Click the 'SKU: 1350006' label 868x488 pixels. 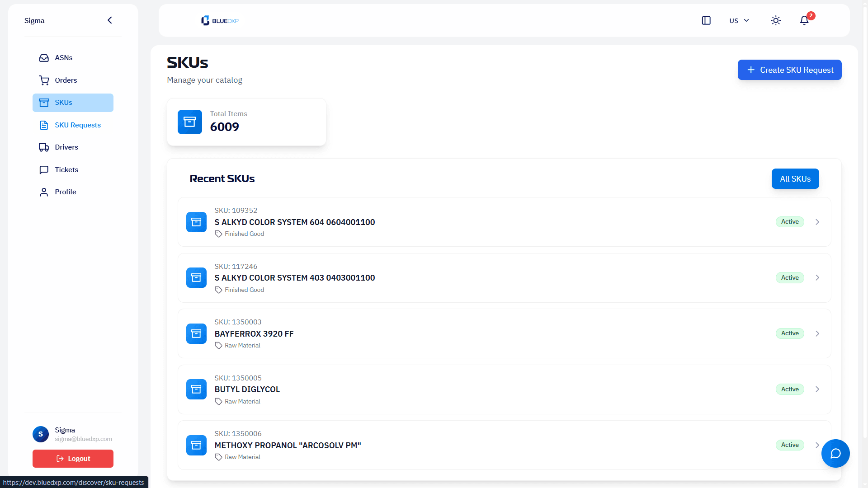(238, 434)
